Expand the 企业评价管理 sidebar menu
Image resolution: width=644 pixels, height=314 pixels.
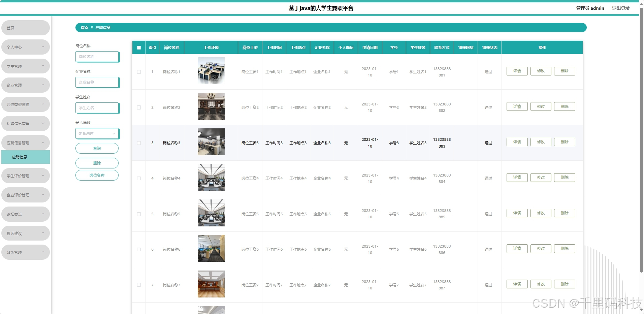pyautogui.click(x=26, y=195)
